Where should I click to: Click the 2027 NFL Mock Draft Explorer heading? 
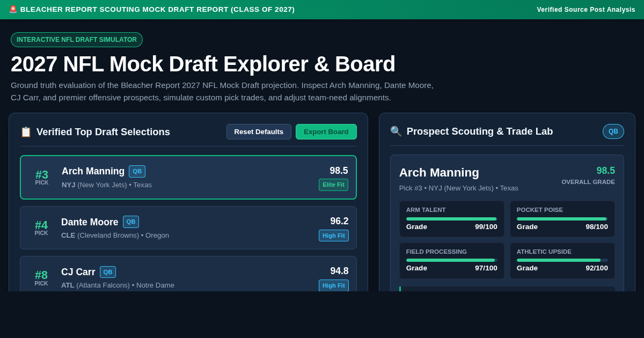[203, 64]
